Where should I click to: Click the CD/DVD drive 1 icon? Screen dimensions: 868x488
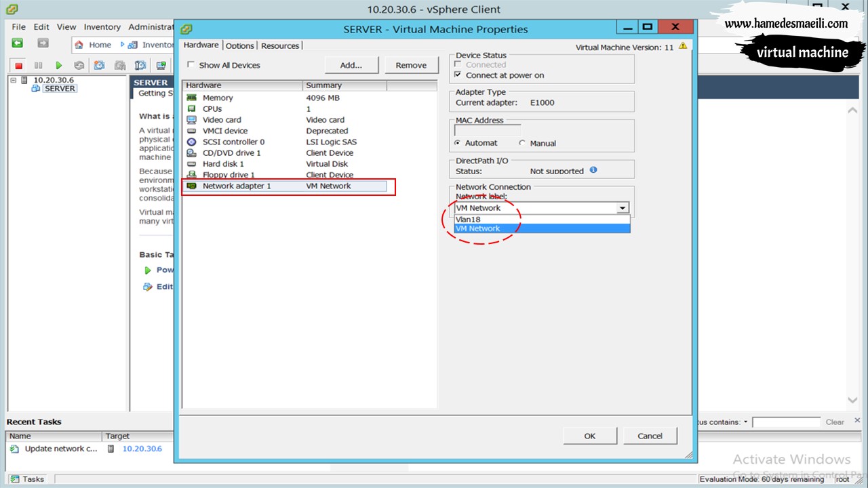click(x=191, y=153)
